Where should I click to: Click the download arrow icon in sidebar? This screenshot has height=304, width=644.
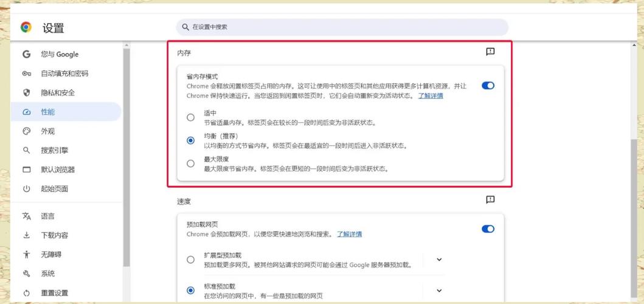pyautogui.click(x=26, y=235)
